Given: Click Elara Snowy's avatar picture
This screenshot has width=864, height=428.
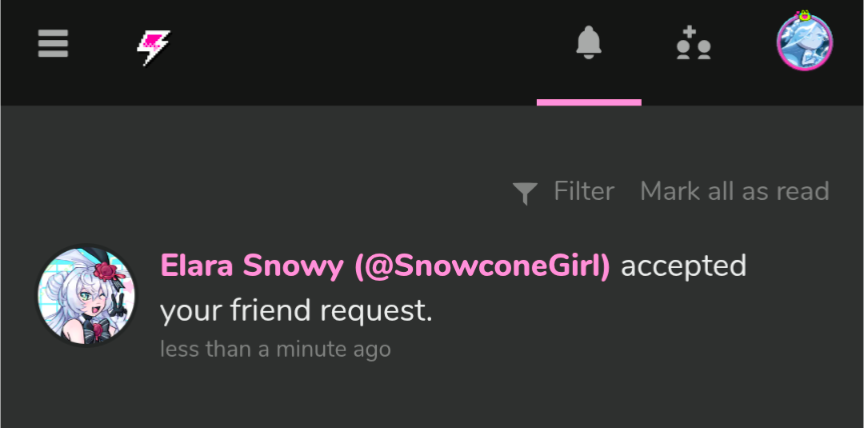Looking at the screenshot, I should tap(85, 296).
